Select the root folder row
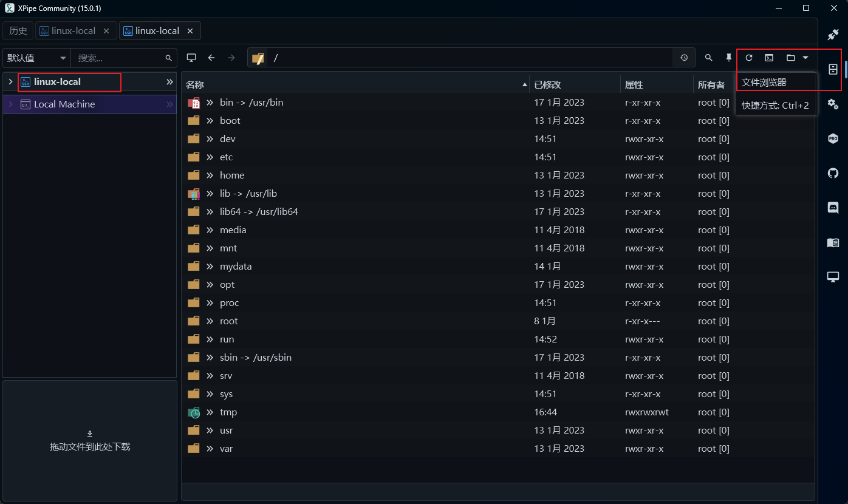The width and height of the screenshot is (848, 504). click(x=498, y=321)
